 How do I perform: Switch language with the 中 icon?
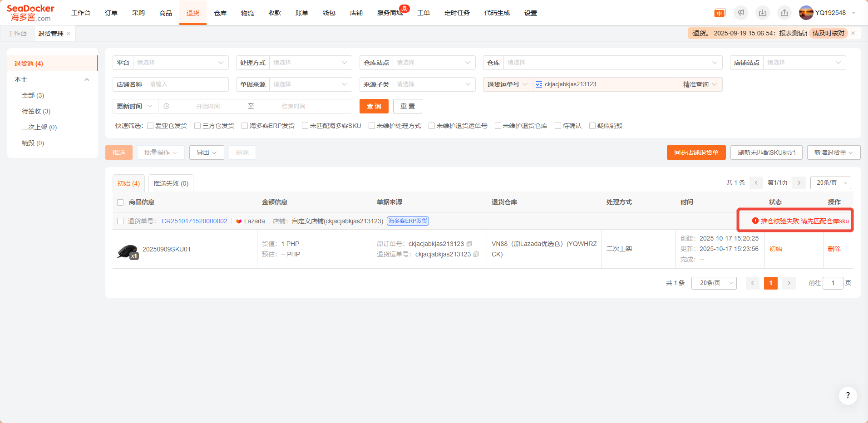(720, 13)
